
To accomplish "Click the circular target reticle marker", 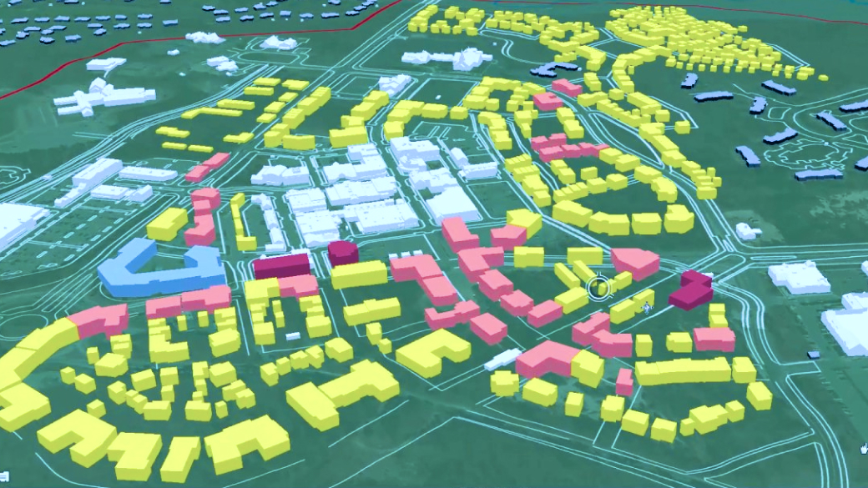I will 599,289.
